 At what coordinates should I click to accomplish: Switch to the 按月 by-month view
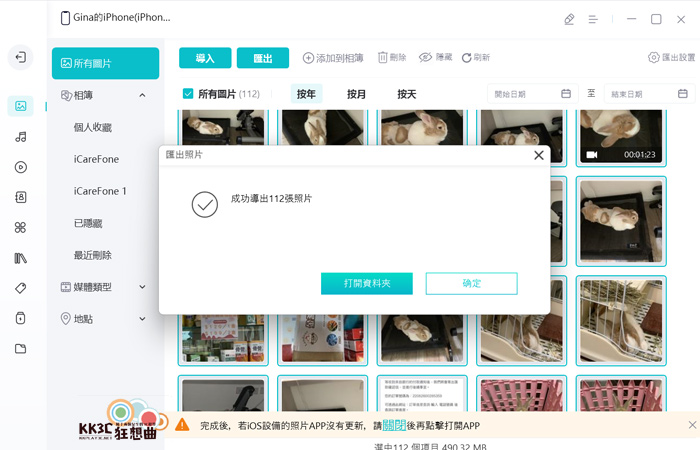[356, 94]
